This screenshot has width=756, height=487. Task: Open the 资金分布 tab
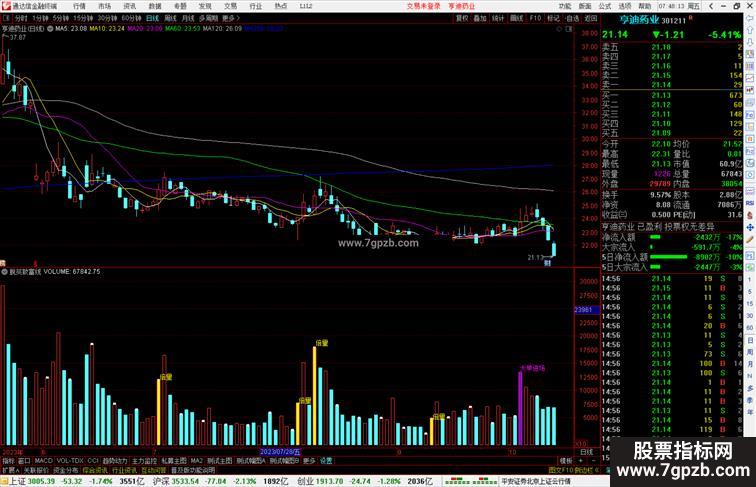(x=66, y=470)
